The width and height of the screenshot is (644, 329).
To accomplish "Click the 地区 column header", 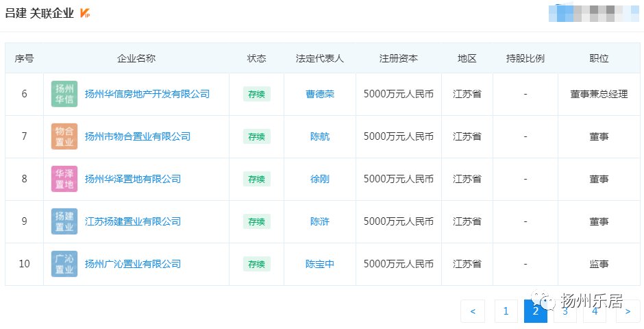I will pyautogui.click(x=467, y=58).
